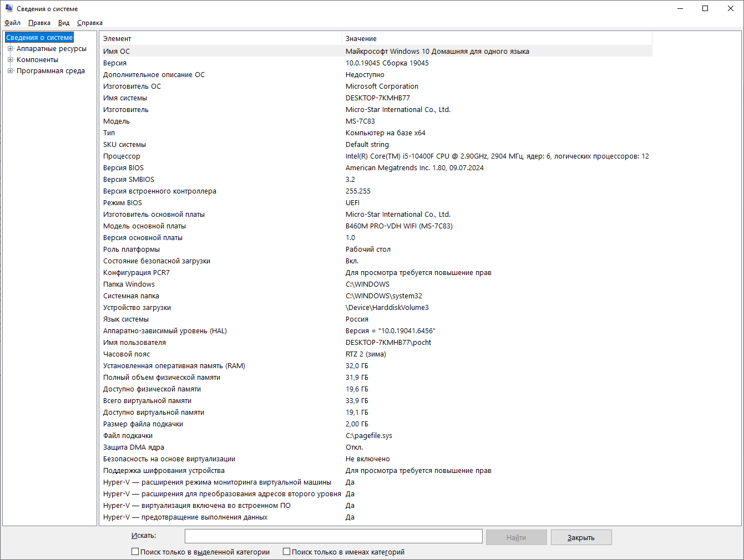Open the Правка menu
744x560 pixels.
(x=39, y=23)
